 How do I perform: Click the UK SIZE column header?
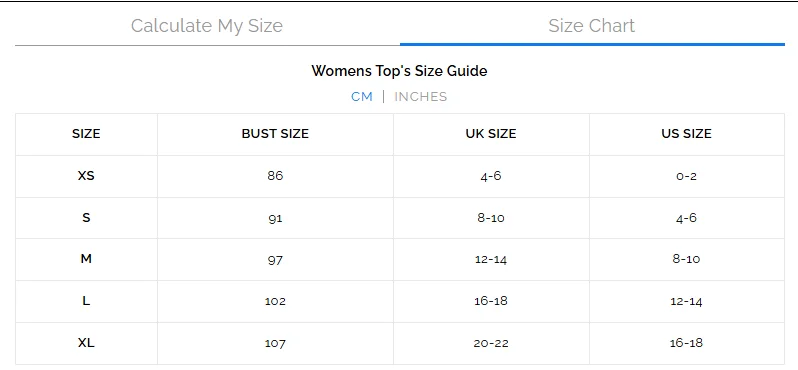click(x=491, y=134)
